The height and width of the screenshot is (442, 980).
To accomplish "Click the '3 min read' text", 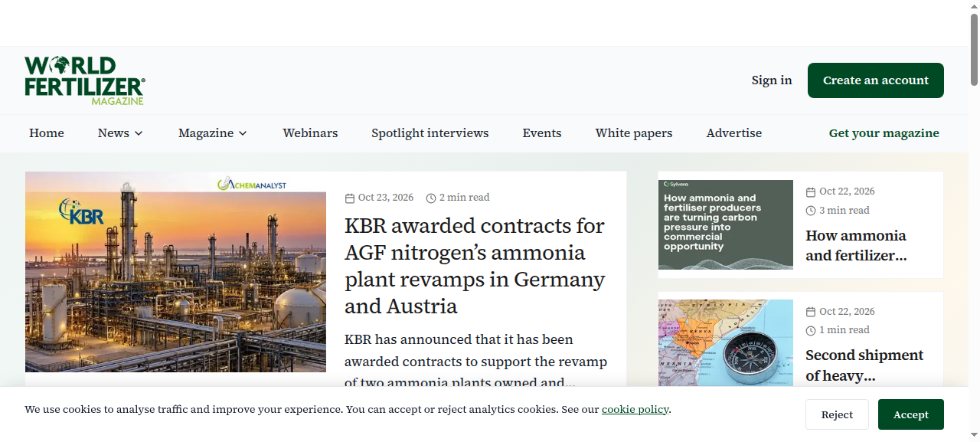I will (844, 211).
